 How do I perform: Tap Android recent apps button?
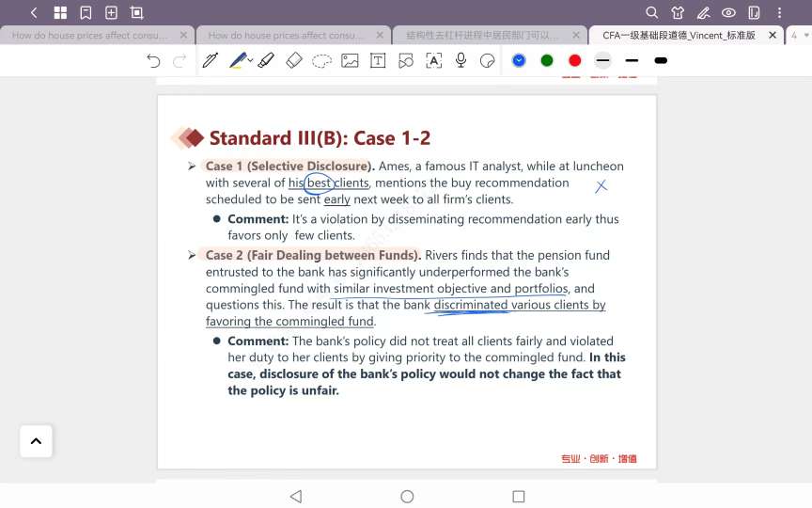point(519,497)
